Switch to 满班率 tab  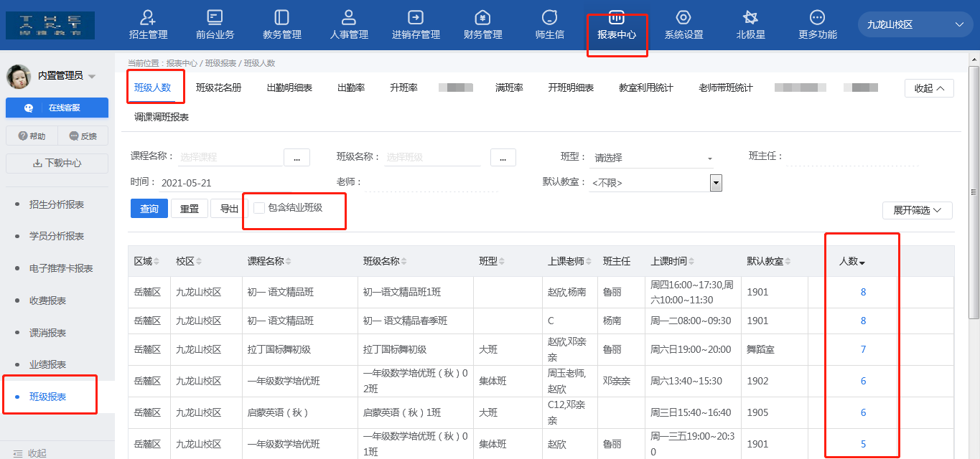[509, 87]
